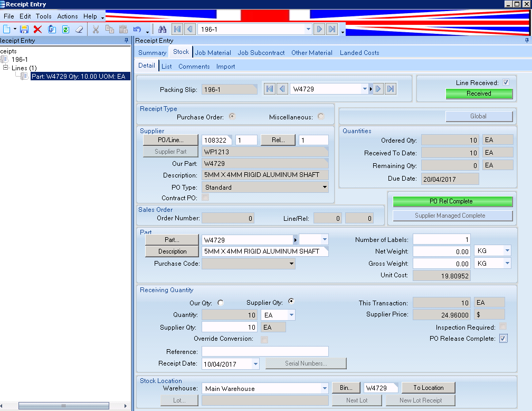Cut selection using the scissors icon
Viewport: 532px width, 411px height.
[x=96, y=29]
